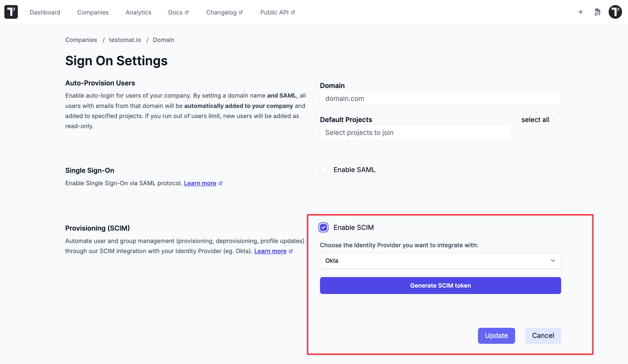The height and width of the screenshot is (364, 628).
Task: Click the chevron arrow on Okta dropdown
Action: click(x=553, y=261)
